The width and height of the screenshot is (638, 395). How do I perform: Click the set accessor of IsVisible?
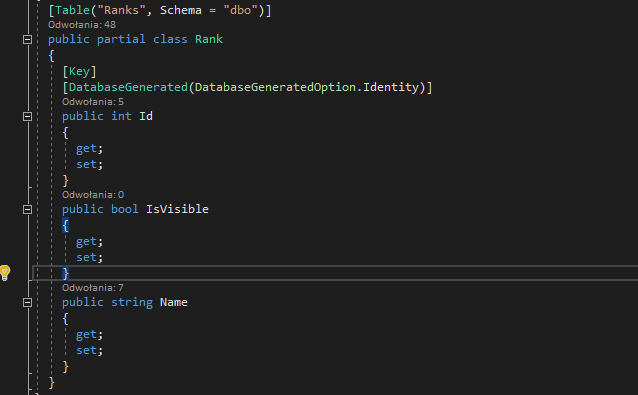coord(86,257)
